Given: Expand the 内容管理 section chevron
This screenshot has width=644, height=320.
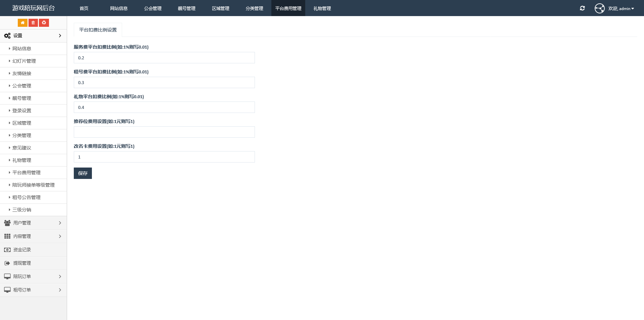Looking at the screenshot, I should 60,236.
